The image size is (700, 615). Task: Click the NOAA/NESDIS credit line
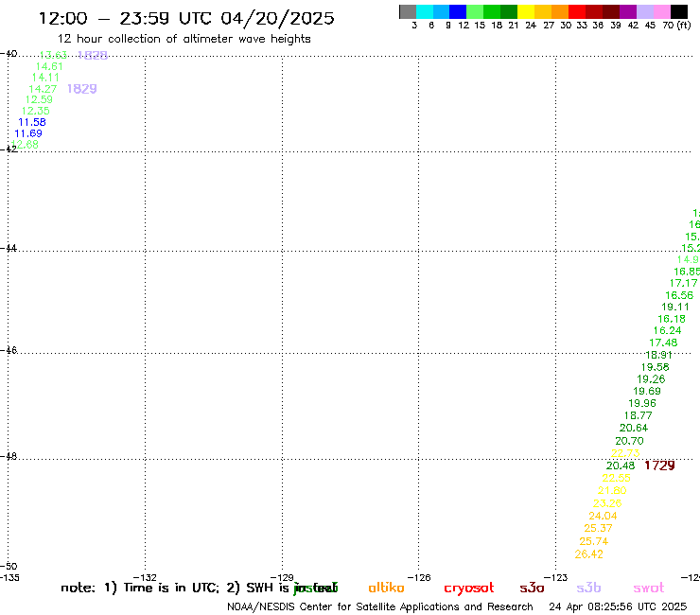380,606
